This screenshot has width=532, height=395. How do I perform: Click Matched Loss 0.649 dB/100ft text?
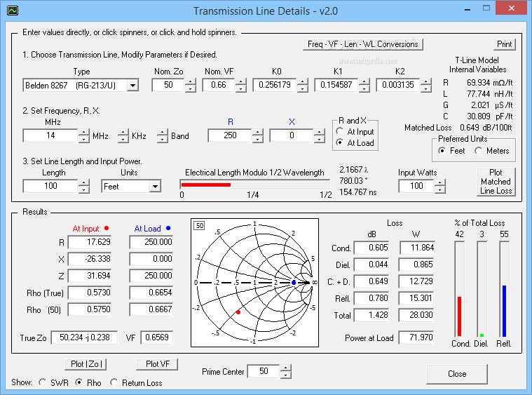click(458, 128)
